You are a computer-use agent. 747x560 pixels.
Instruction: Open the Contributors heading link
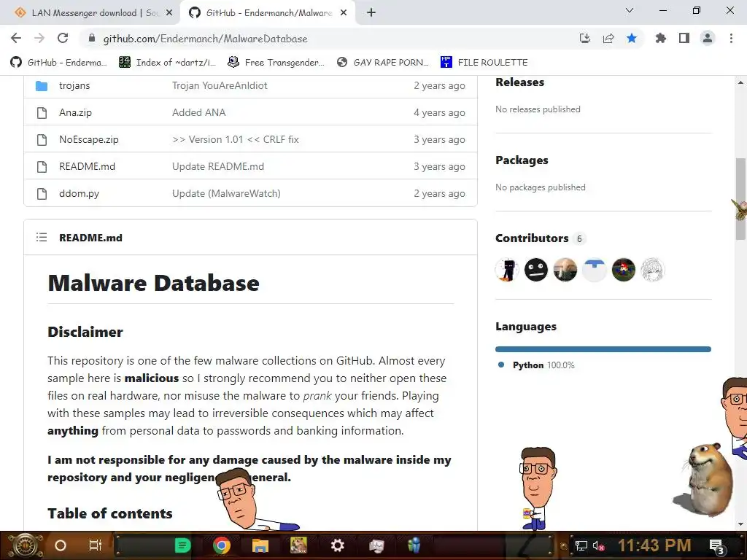coord(532,238)
